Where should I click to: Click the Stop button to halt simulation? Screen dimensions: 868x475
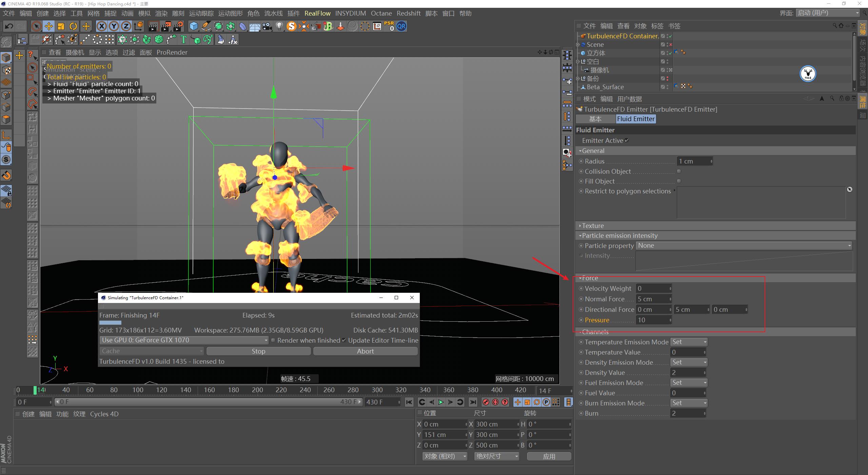[x=258, y=351]
